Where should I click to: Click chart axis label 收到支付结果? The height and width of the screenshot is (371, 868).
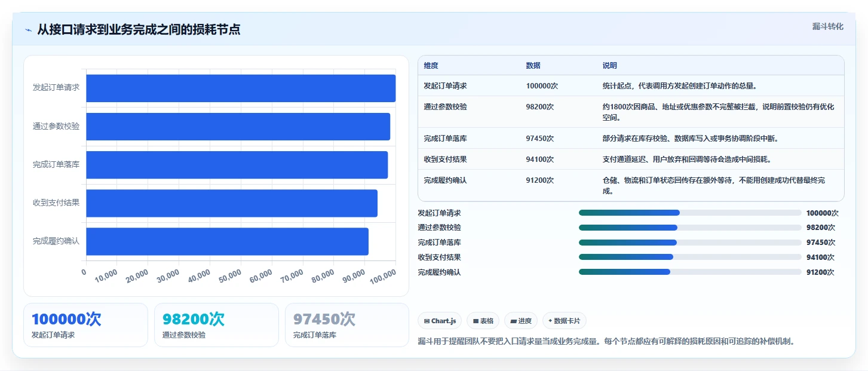point(56,203)
